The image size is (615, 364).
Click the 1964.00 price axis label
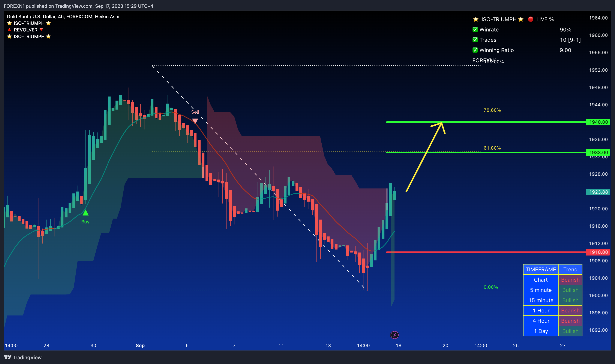pyautogui.click(x=598, y=18)
